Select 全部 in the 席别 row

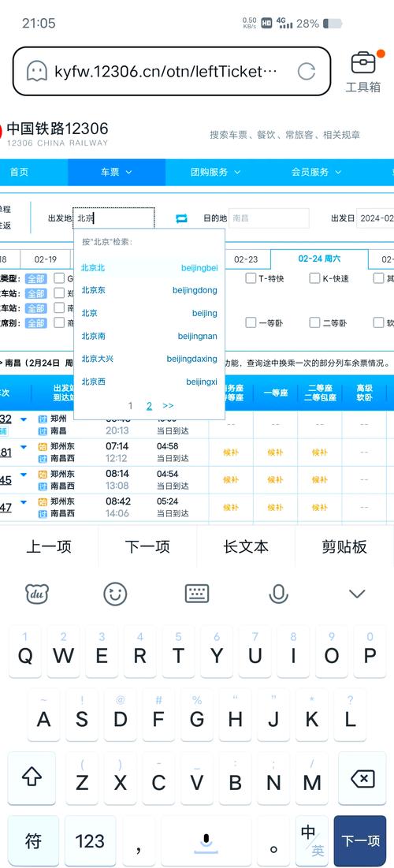pos(36,322)
